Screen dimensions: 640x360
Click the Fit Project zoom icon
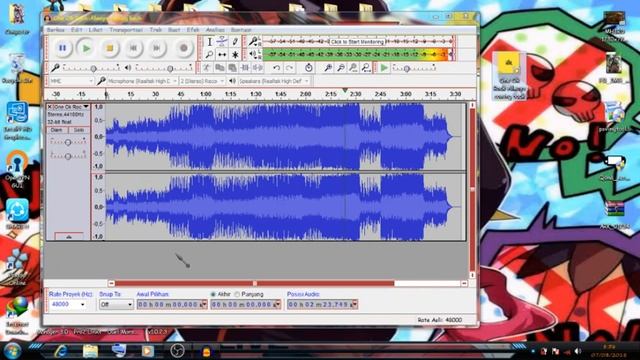coord(366,68)
